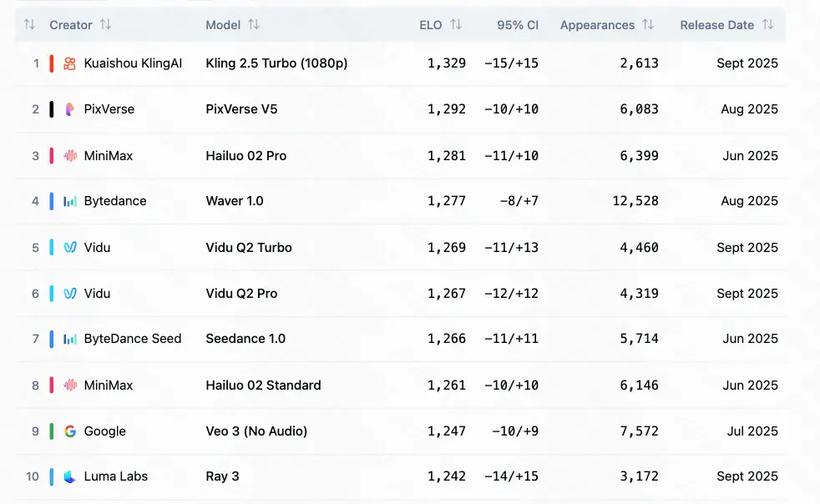
Task: Click the Luma Labs logo icon
Action: click(x=70, y=476)
